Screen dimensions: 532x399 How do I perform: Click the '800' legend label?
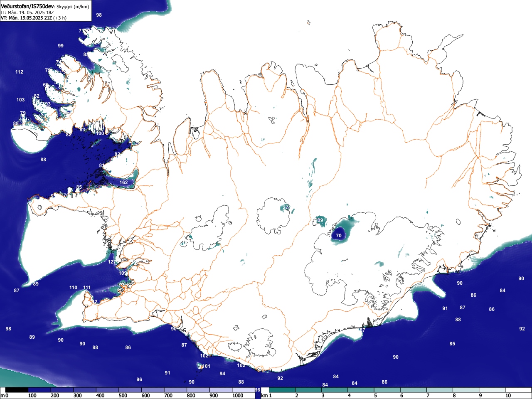pos(191,396)
